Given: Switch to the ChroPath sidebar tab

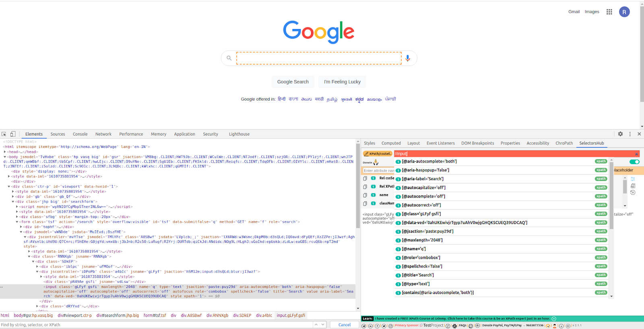Looking at the screenshot, I should [564, 143].
